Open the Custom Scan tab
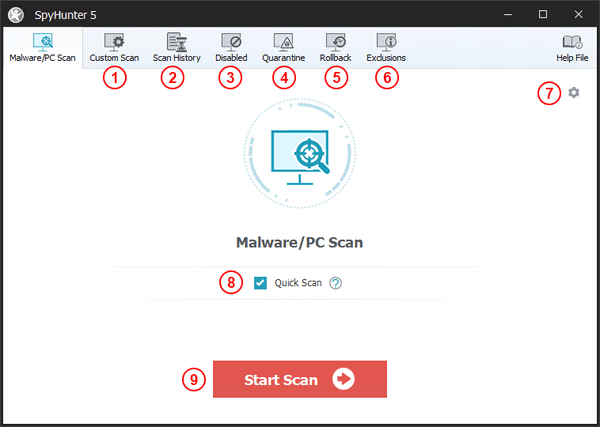This screenshot has width=600, height=427. click(115, 47)
